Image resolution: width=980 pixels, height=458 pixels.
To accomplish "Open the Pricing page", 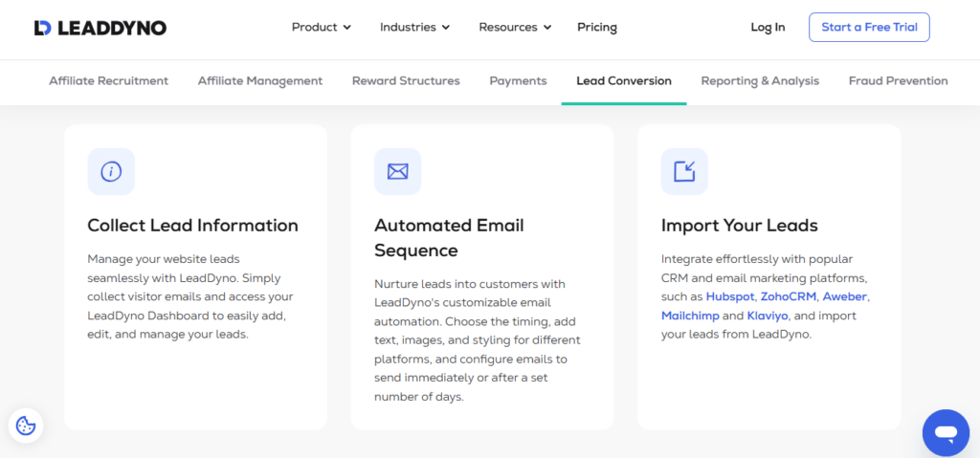I will point(597,28).
